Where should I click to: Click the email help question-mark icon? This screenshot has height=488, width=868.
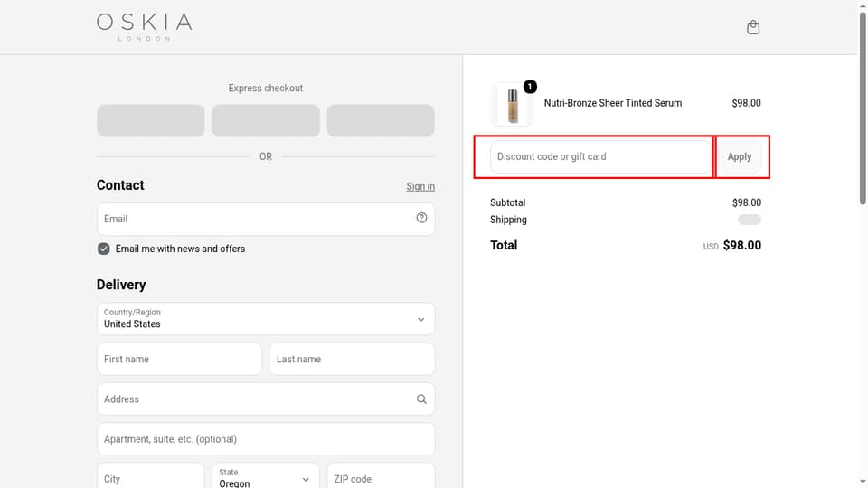coord(421,218)
